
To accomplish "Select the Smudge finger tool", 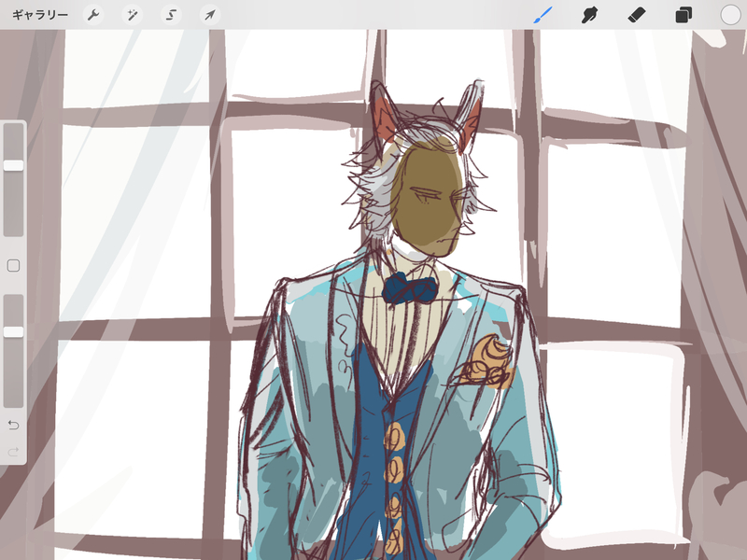I will tap(590, 15).
